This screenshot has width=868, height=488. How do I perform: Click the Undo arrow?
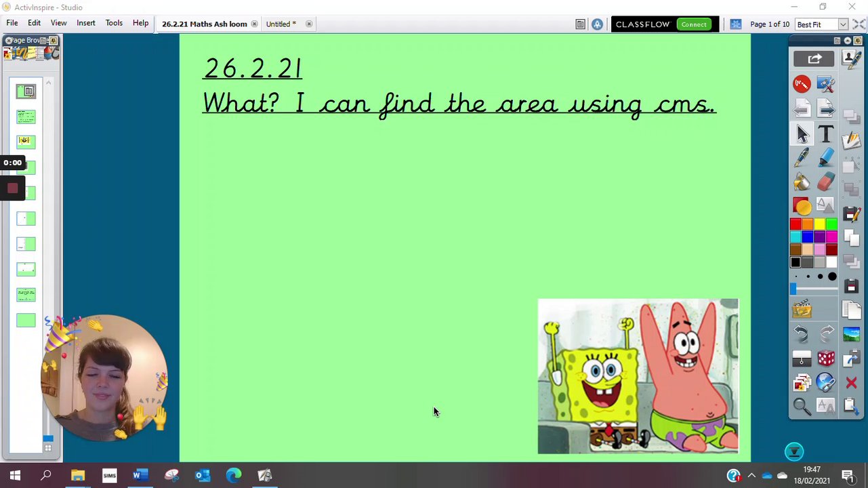tap(802, 333)
